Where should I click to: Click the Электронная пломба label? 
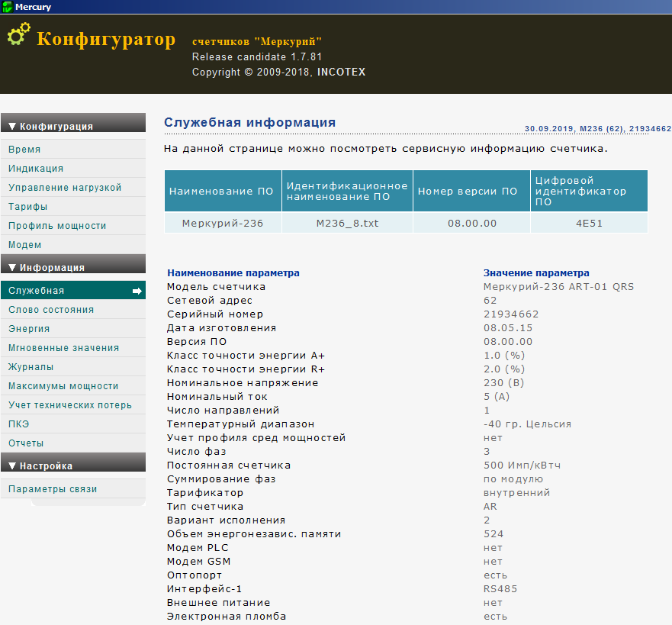pos(227,617)
